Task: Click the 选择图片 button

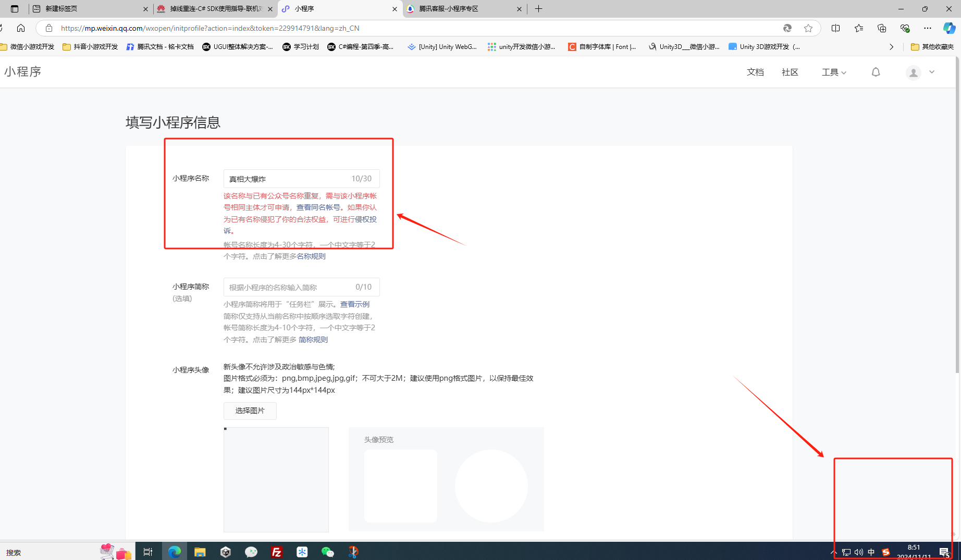Action: coord(250,410)
